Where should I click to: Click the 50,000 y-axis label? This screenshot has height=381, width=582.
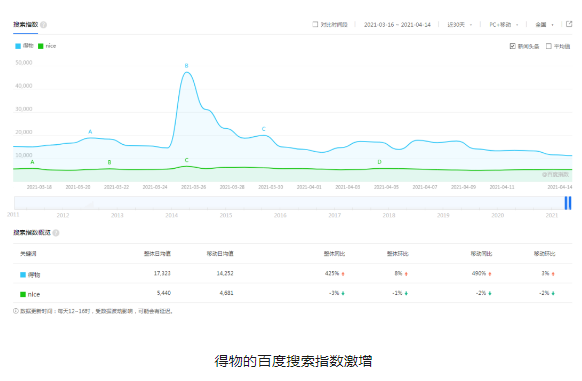click(x=24, y=63)
